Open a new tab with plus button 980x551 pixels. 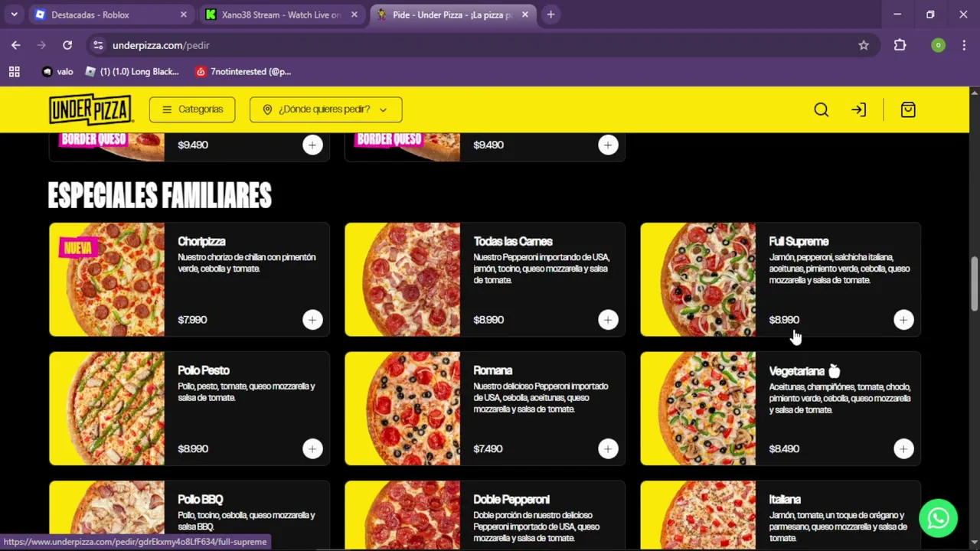click(550, 15)
